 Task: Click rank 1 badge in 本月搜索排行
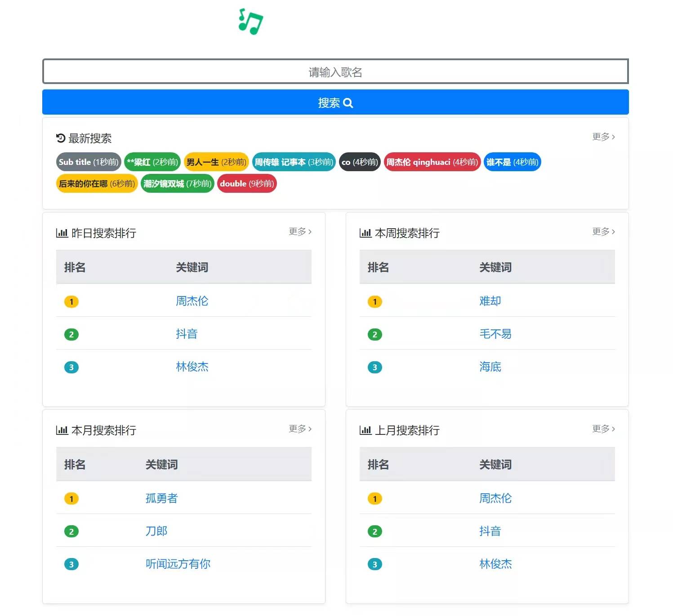71,499
